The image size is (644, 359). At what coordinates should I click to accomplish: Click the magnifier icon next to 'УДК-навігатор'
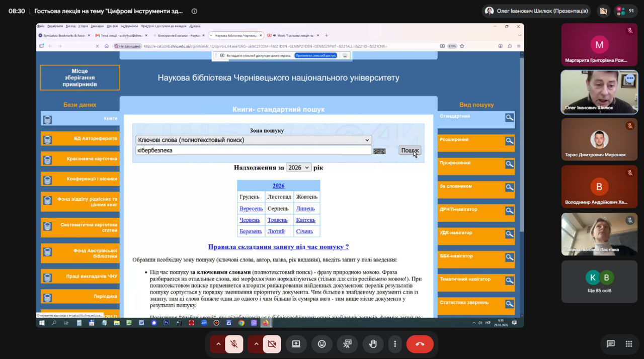(510, 234)
